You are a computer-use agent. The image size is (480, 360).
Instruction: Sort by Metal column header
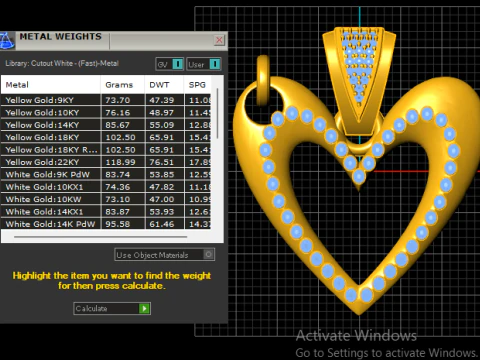(51, 85)
